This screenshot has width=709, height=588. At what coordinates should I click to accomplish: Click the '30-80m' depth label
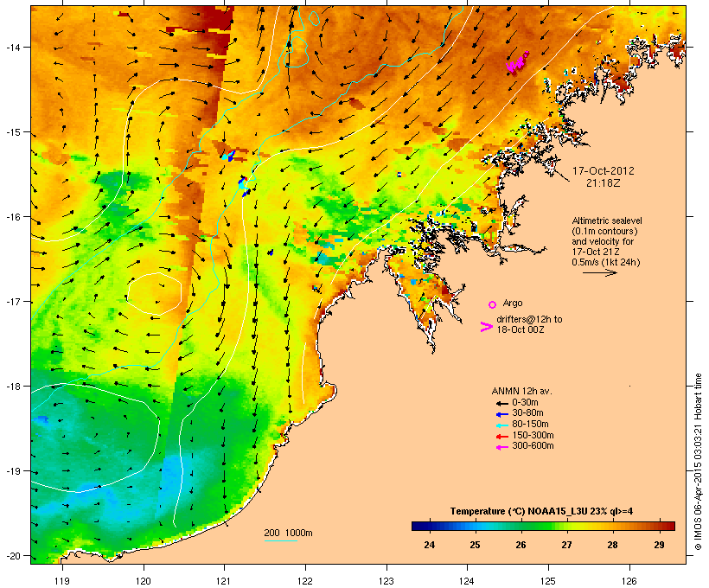click(527, 413)
